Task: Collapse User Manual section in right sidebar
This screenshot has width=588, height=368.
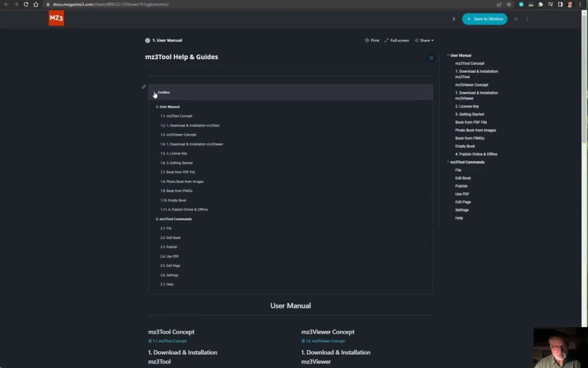Action: (x=448, y=55)
